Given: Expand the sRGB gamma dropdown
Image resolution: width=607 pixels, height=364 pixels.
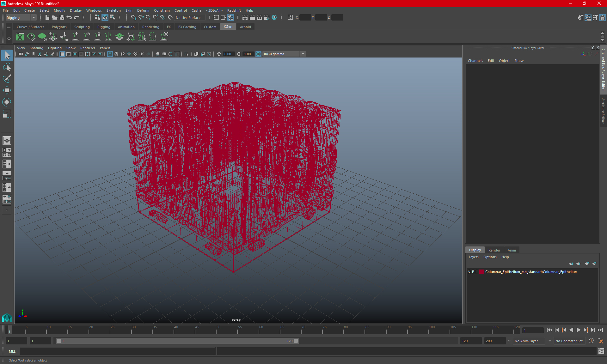Looking at the screenshot, I should tap(303, 54).
